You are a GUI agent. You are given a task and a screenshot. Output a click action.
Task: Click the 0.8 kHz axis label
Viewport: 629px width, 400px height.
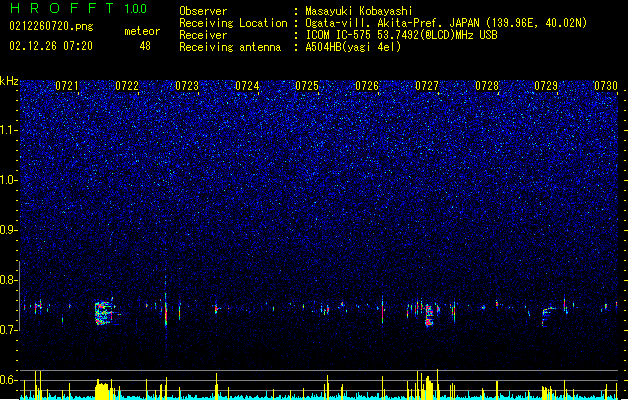(x=9, y=280)
